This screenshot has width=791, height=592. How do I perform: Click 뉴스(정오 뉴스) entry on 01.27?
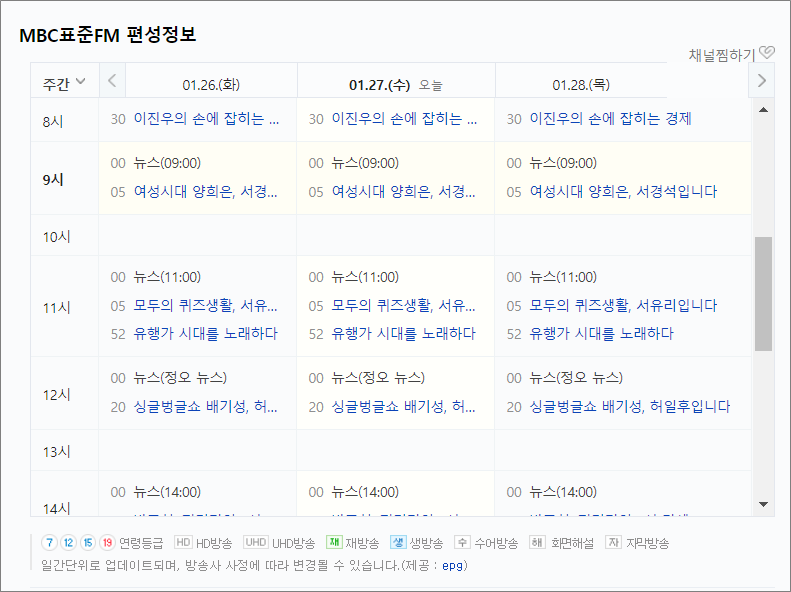coord(378,378)
